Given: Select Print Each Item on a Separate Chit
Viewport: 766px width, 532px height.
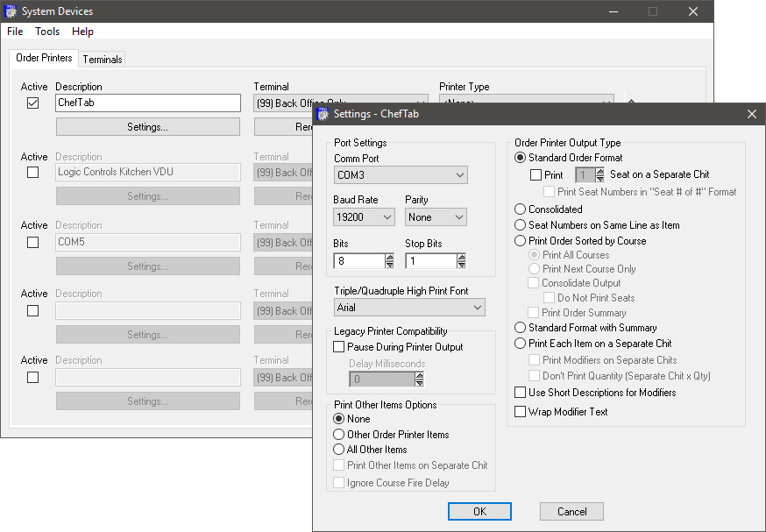Looking at the screenshot, I should (x=521, y=344).
